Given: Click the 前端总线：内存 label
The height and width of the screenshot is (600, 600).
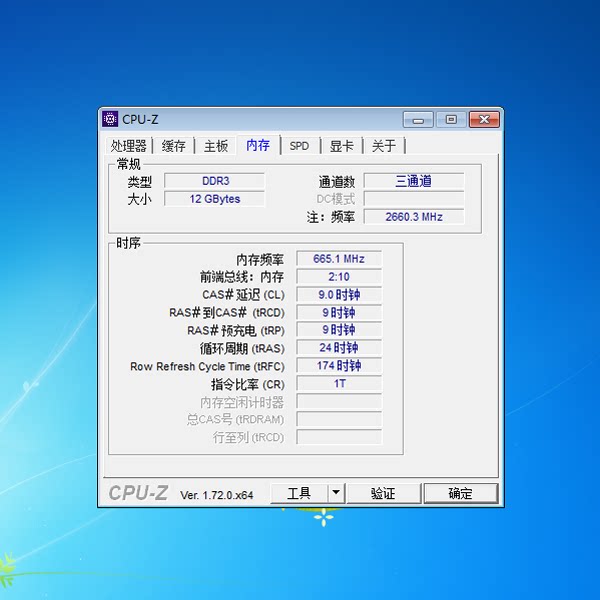Looking at the screenshot, I should tap(242, 277).
